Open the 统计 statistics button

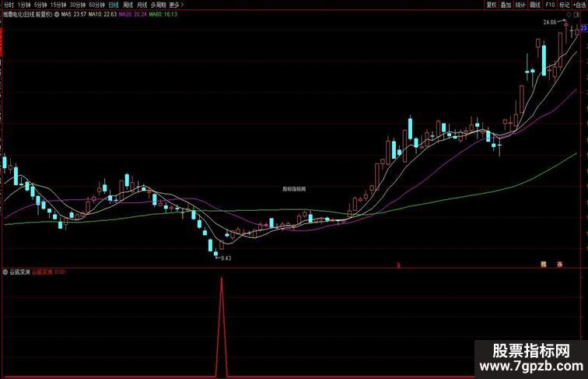[520, 5]
